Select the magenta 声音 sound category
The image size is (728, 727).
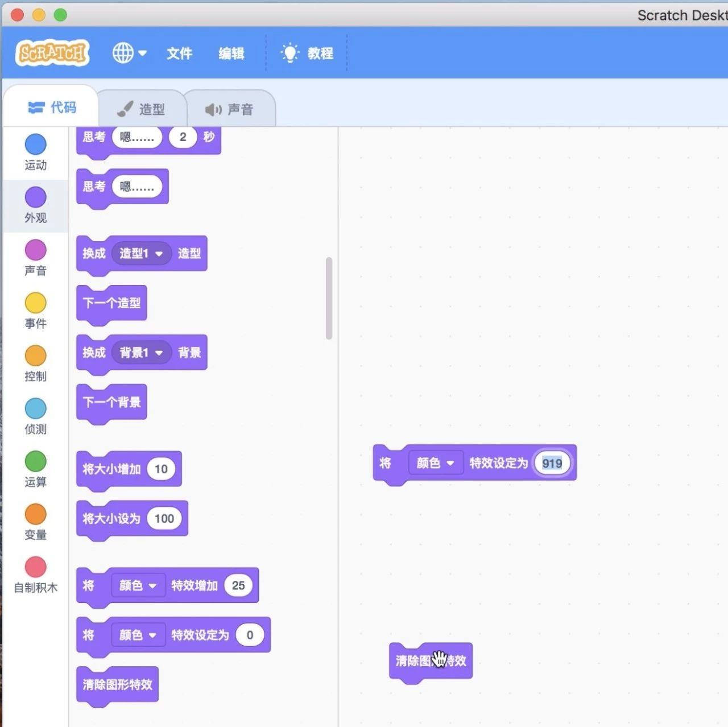35,258
